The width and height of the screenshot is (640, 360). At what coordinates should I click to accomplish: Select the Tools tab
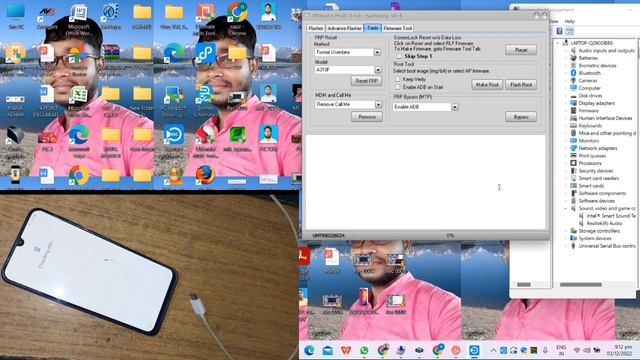coord(372,28)
